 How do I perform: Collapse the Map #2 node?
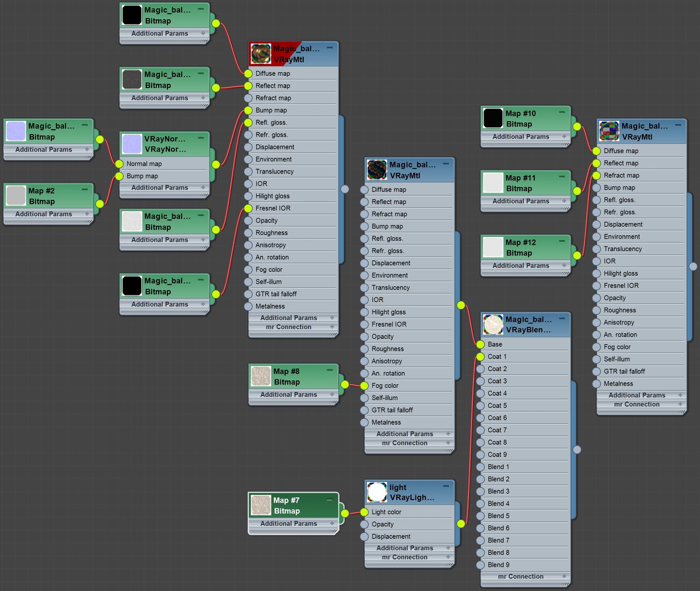[85, 190]
